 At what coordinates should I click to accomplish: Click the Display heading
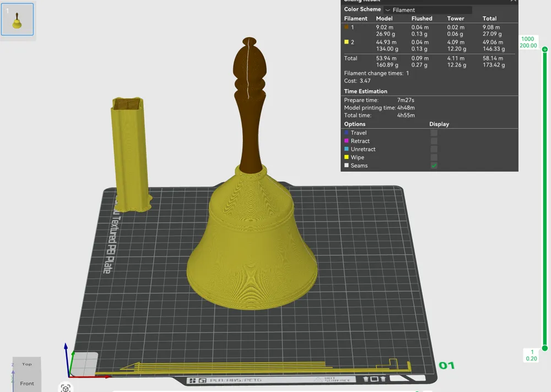(x=439, y=124)
